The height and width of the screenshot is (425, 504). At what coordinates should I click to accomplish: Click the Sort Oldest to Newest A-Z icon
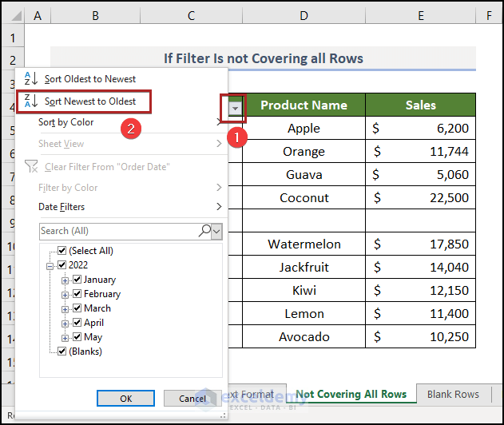[31, 79]
